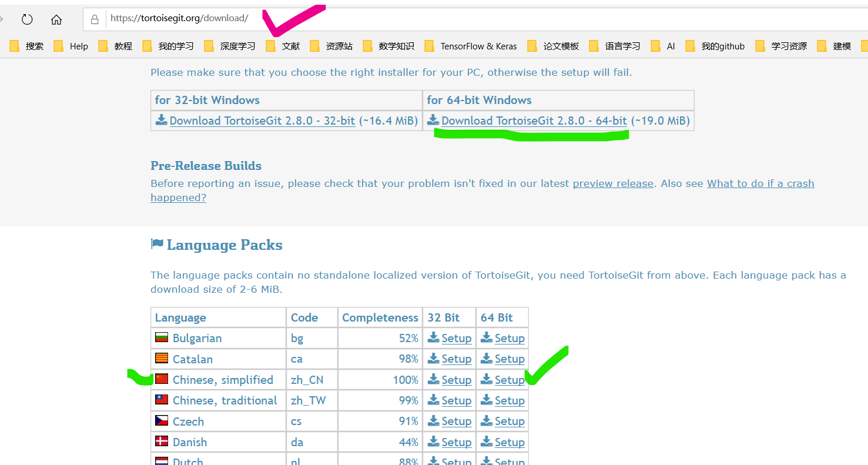Select the 100% completeness value

coord(405,380)
